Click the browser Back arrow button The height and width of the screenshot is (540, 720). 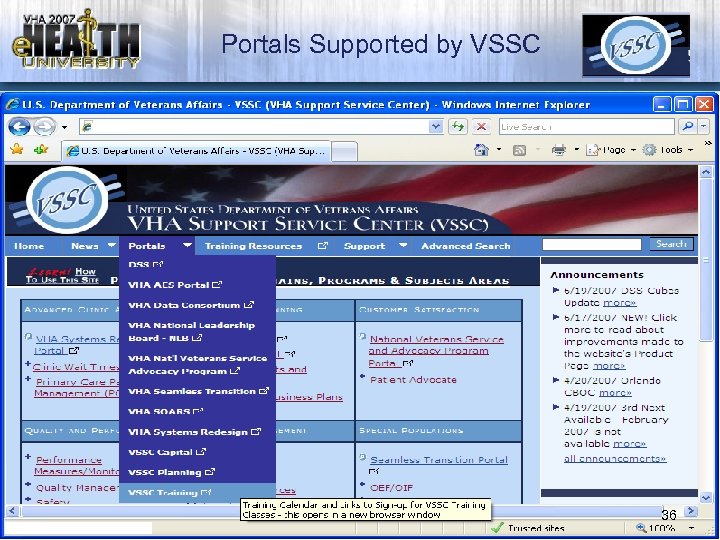click(19, 126)
